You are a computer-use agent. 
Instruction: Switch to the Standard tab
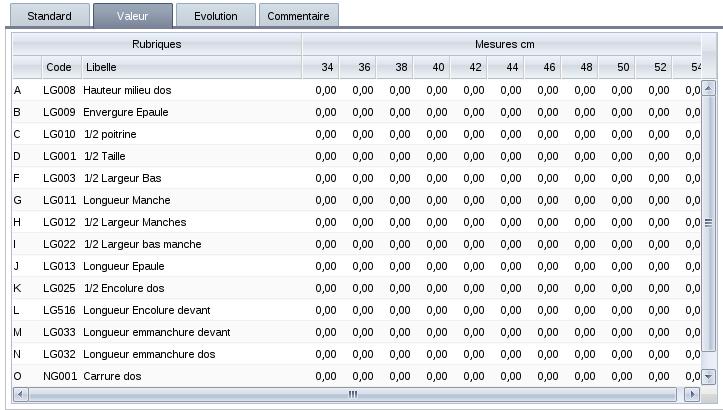pos(49,16)
